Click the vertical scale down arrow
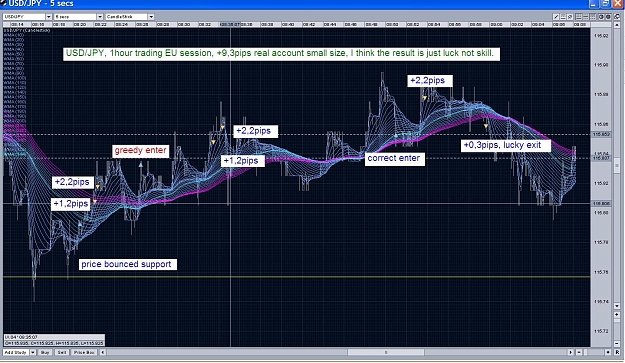Viewport: 625px width, 363px height. 617,306
